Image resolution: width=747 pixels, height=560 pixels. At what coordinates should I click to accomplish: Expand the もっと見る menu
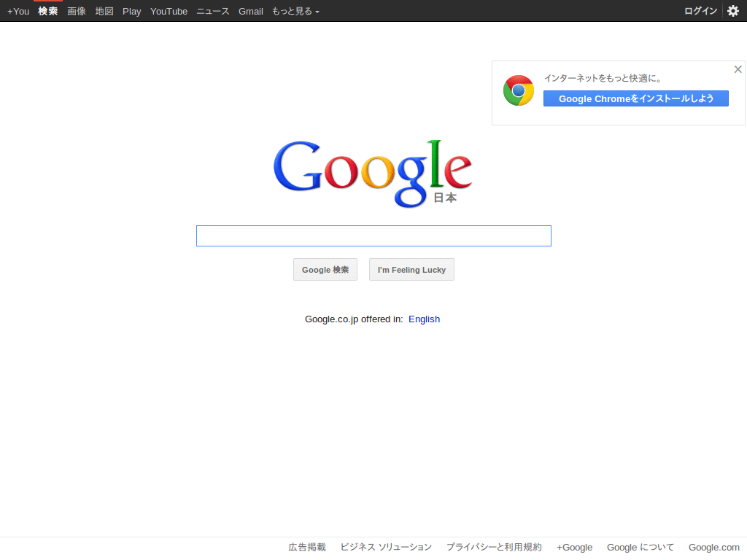295,11
